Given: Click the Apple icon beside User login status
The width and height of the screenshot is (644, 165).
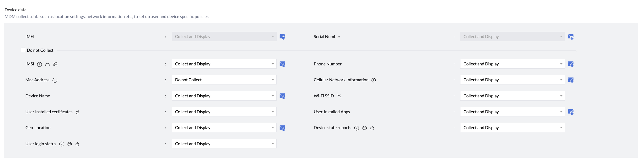Looking at the screenshot, I should (x=77, y=144).
